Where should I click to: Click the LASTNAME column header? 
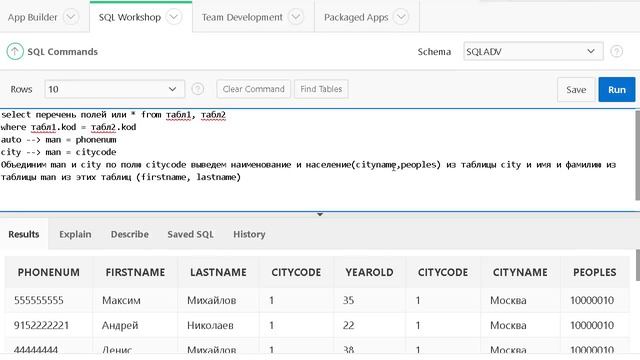coord(218,272)
